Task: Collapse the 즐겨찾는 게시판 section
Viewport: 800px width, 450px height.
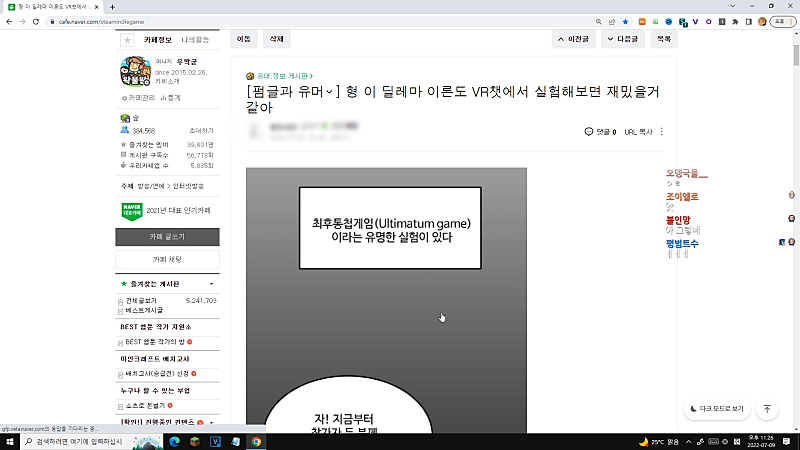Action: coord(211,284)
